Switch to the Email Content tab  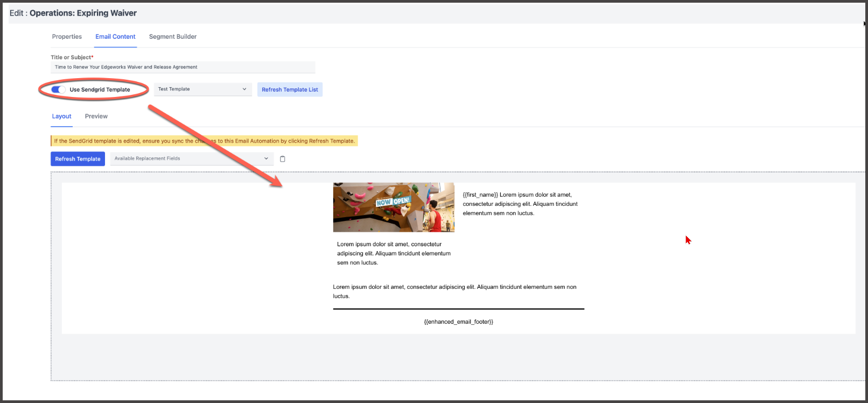115,37
